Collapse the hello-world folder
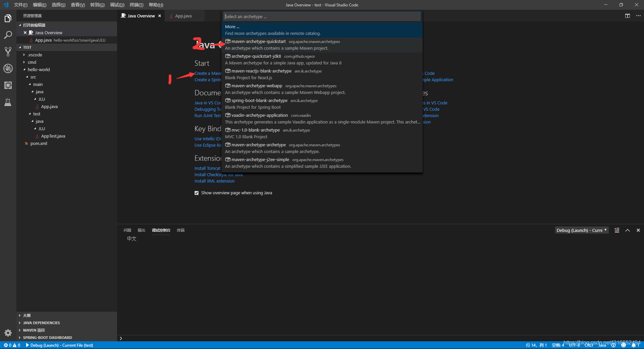Screen dimensions: 644x349 click(x=39, y=69)
